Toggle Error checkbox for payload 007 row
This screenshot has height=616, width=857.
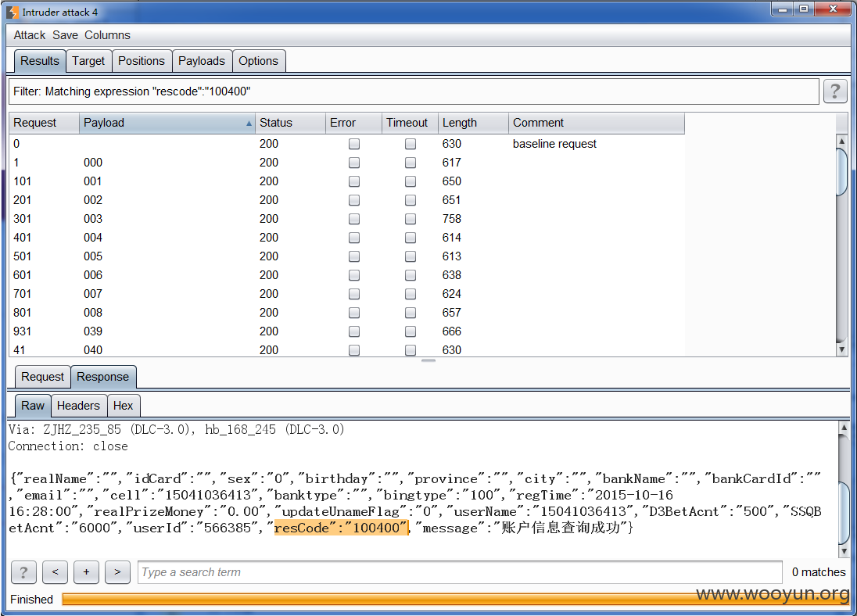point(354,293)
